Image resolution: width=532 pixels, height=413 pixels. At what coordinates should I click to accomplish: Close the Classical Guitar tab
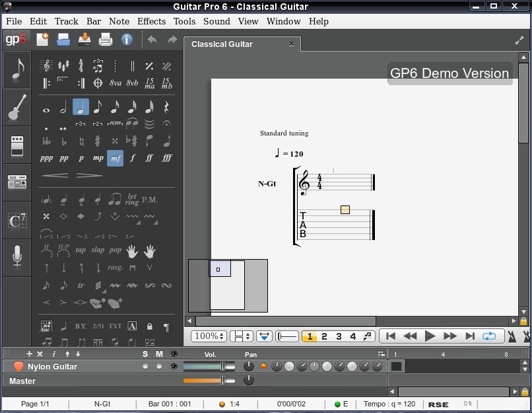pyautogui.click(x=291, y=44)
